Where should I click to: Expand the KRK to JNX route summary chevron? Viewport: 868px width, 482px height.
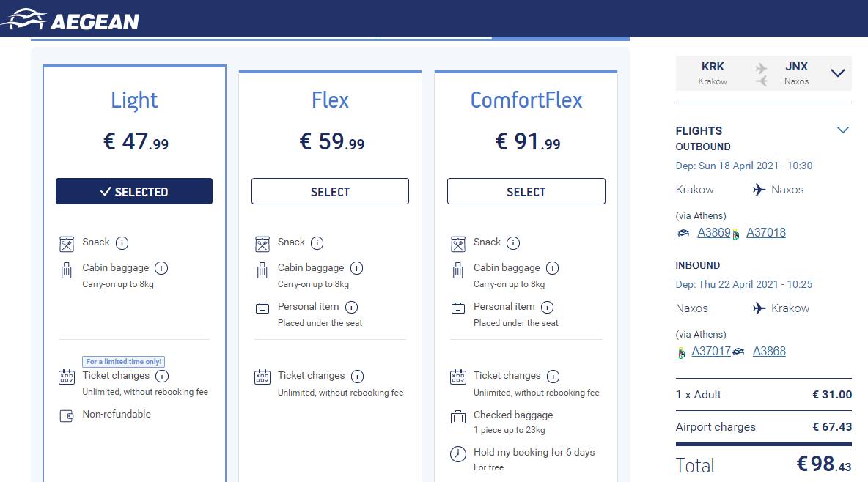click(x=838, y=73)
